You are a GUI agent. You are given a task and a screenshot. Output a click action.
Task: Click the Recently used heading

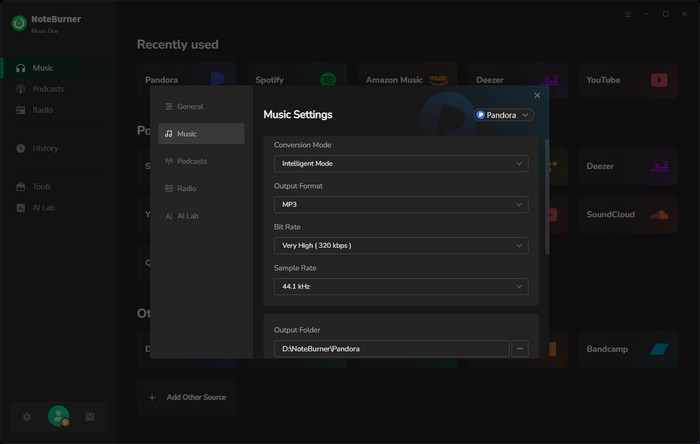[178, 45]
